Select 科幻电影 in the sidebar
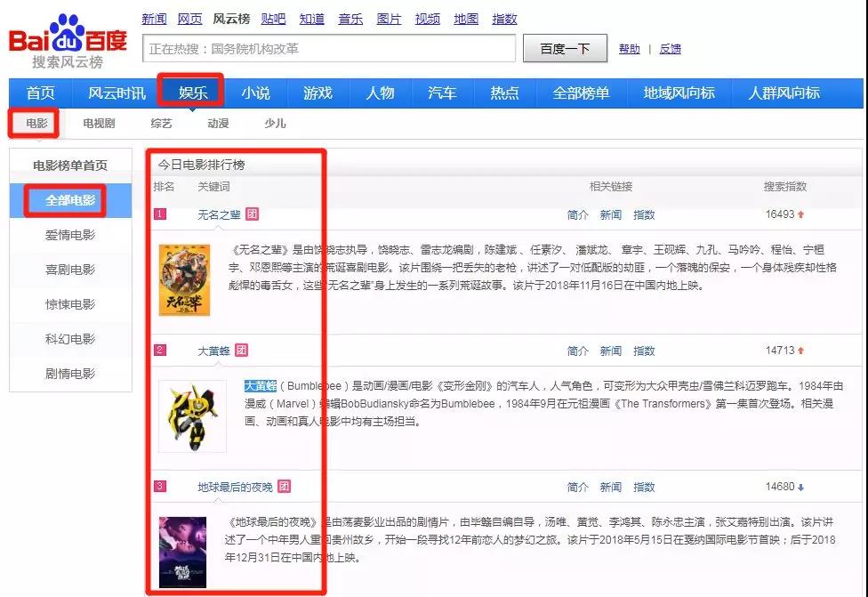 70,339
